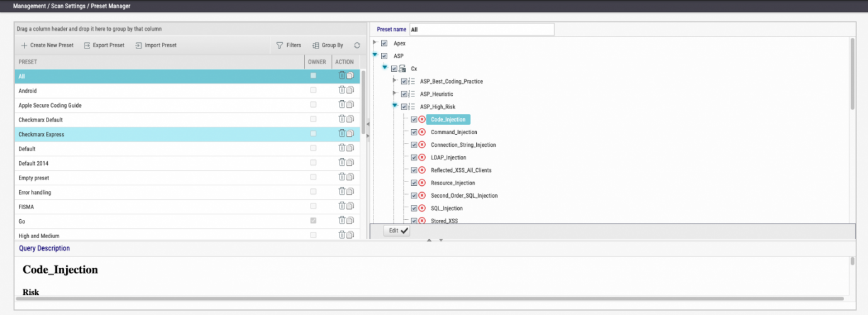Image resolution: width=868 pixels, height=315 pixels.
Task: Expand the Apex tree node
Action: [375, 43]
